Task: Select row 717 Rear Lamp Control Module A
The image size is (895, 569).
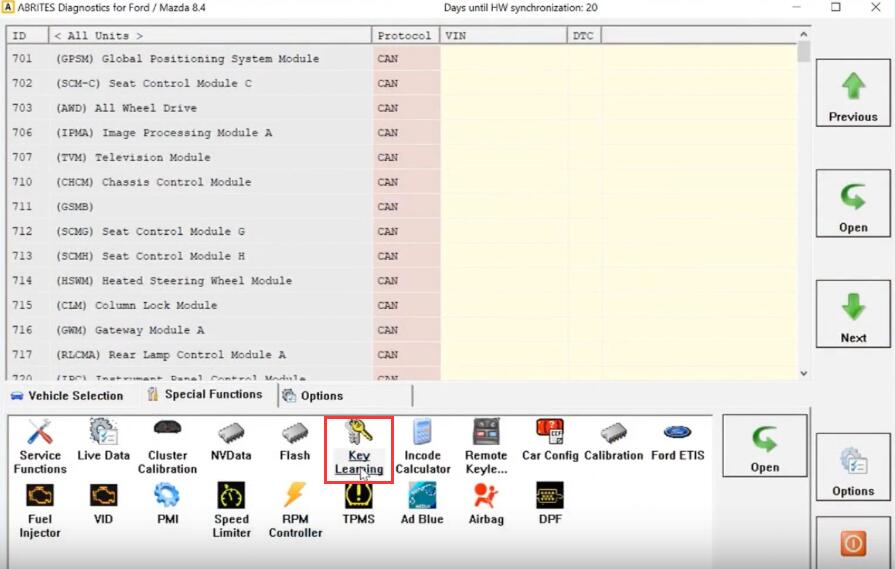Action: click(402, 354)
